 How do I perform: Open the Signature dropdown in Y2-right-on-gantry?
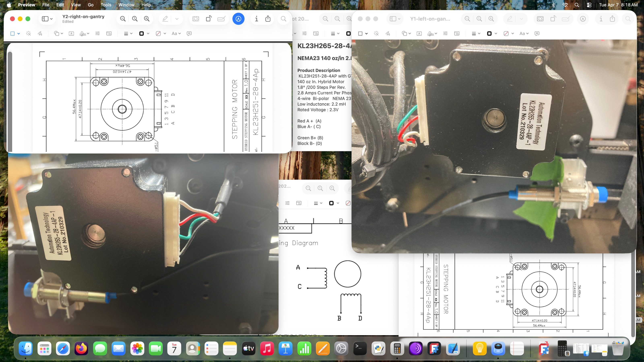point(84,33)
